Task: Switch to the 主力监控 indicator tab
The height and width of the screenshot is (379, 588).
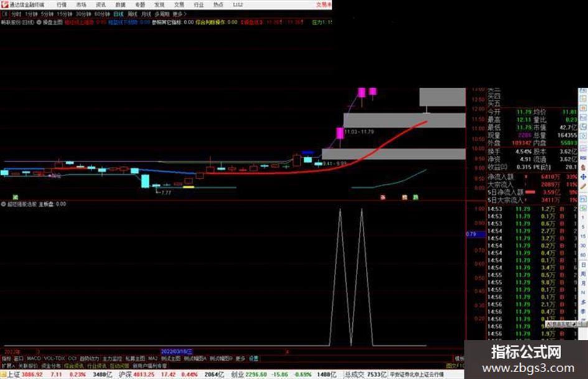Action: pos(113,358)
